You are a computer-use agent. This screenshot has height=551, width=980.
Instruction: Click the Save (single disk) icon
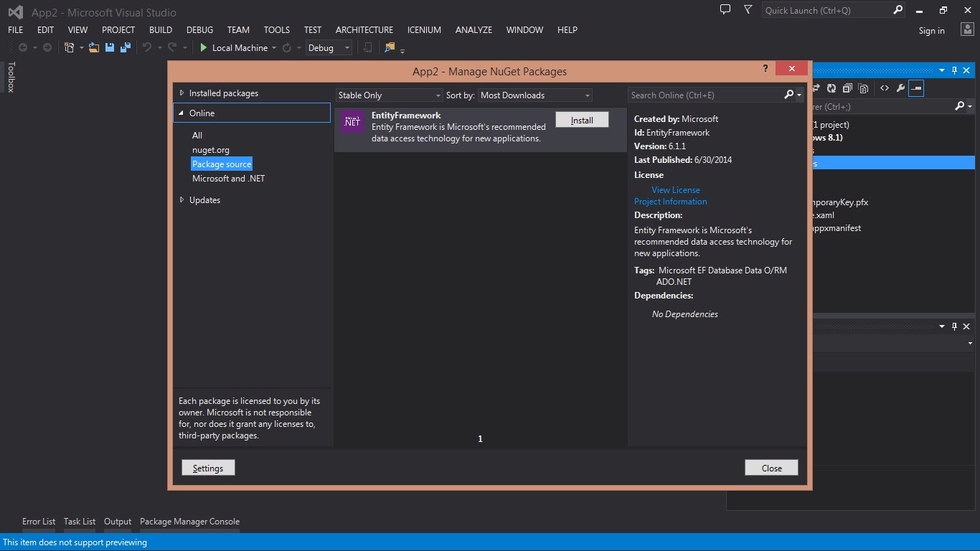pos(110,48)
